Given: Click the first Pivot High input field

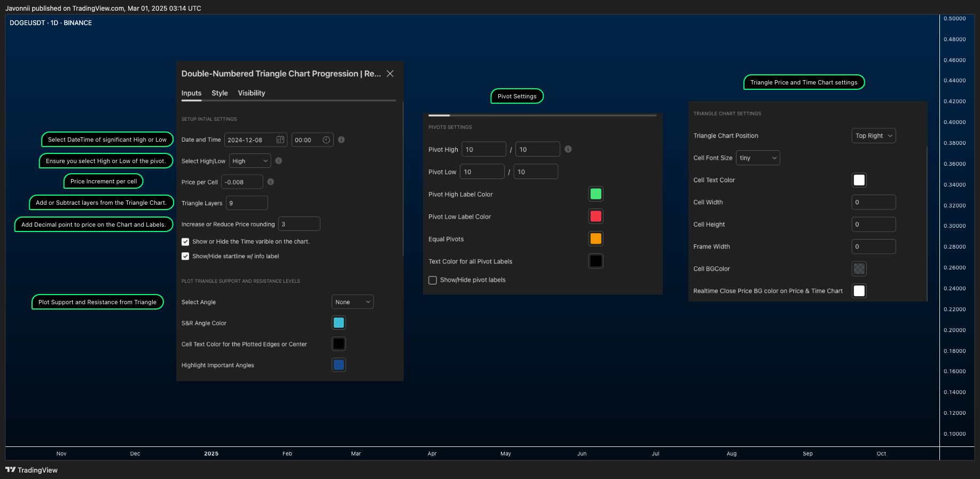Looking at the screenshot, I should coord(484,149).
